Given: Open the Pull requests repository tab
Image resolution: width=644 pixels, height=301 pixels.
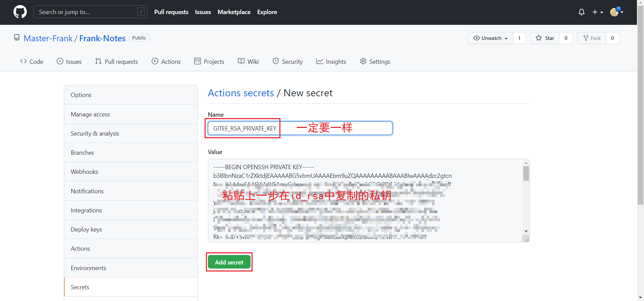Looking at the screenshot, I should 116,61.
